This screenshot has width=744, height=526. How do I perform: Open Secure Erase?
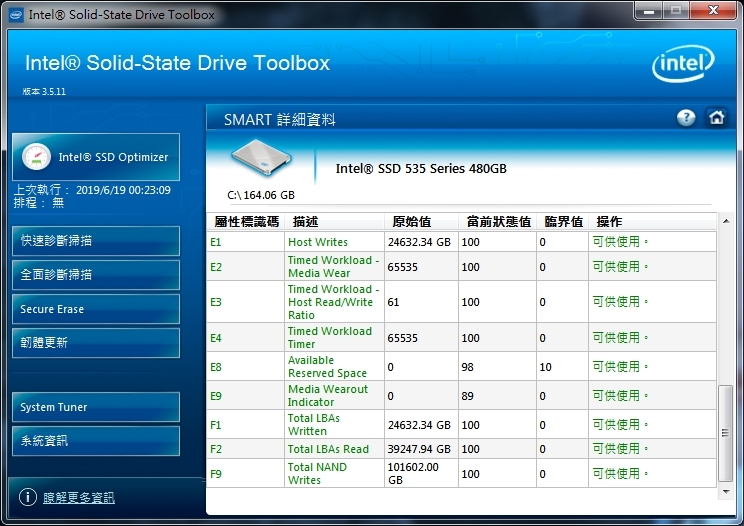click(96, 309)
